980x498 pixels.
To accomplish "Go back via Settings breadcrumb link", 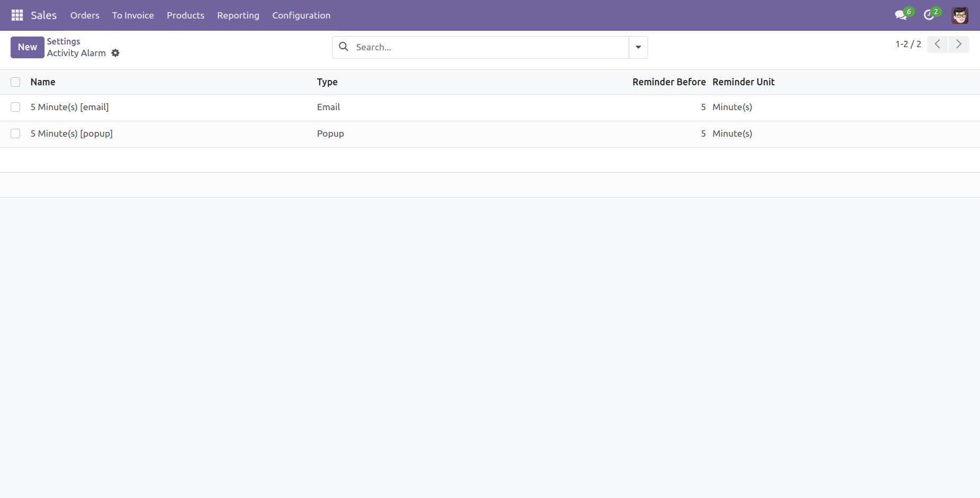I will coord(64,41).
